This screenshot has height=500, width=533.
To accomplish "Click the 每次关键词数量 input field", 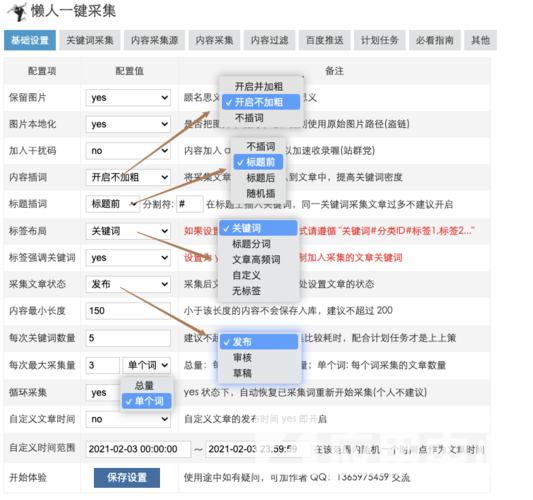I will click(128, 338).
